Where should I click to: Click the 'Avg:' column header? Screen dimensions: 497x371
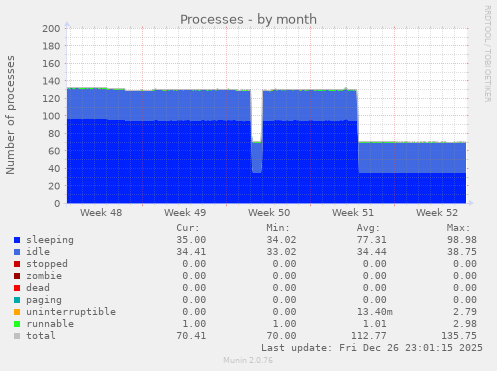click(368, 228)
